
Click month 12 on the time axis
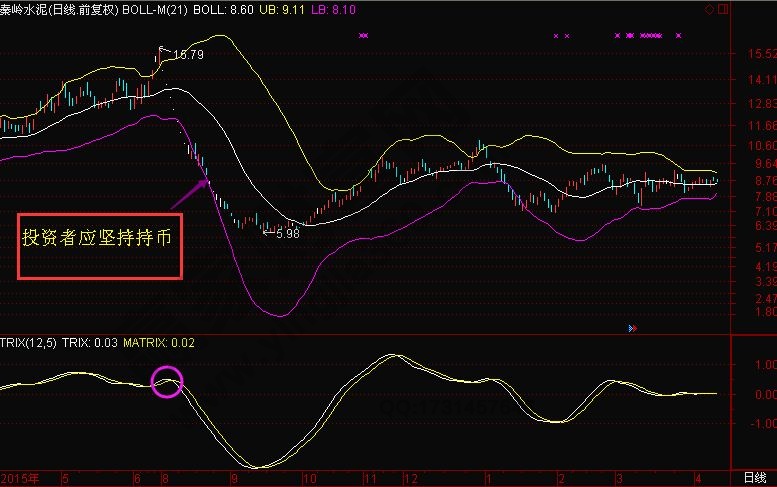[x=410, y=479]
